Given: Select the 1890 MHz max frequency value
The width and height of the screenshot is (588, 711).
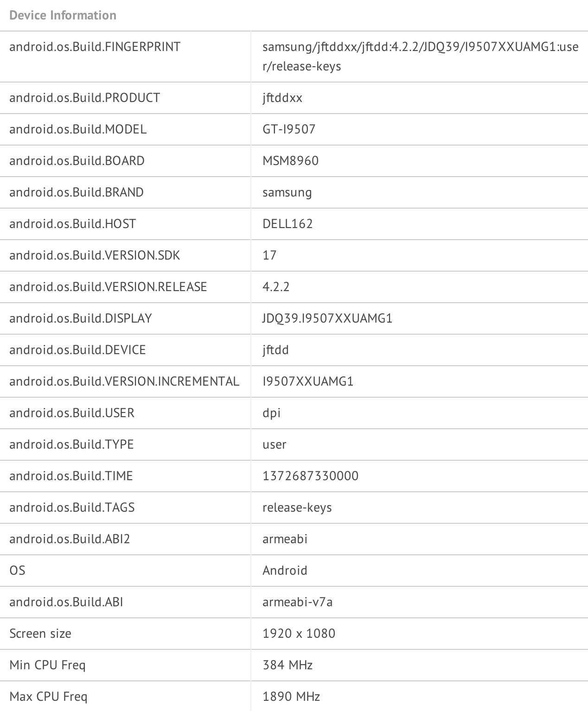Looking at the screenshot, I should click(x=291, y=697).
